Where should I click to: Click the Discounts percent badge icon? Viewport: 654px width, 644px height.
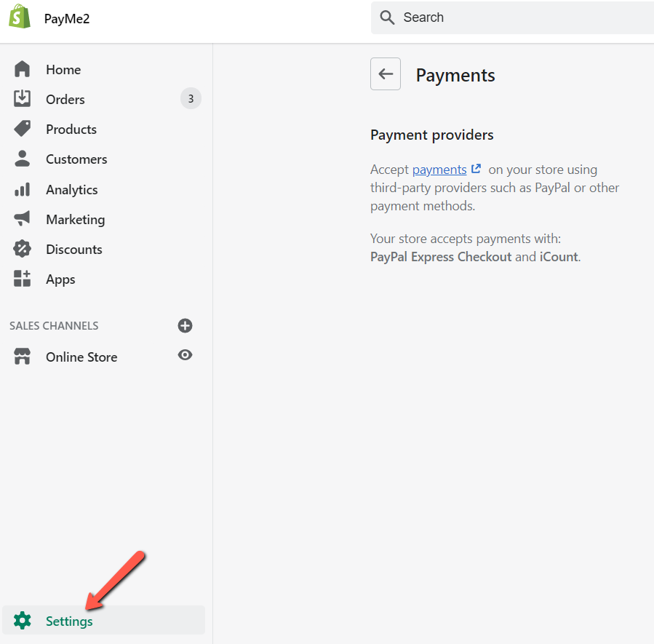23,249
